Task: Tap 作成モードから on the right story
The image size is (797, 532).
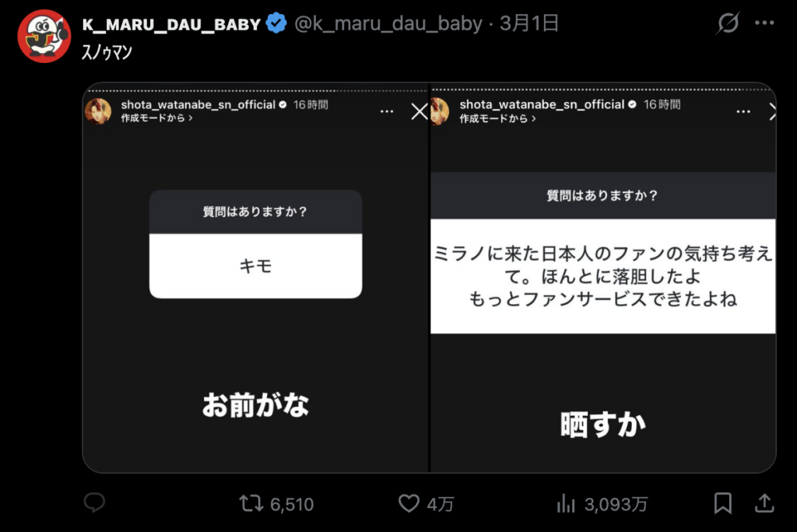Action: click(x=497, y=118)
